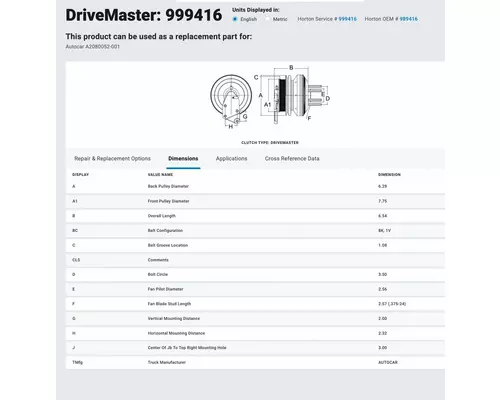Click 'Center Of Jb To Top Right Mounting Hole'

coord(187,348)
